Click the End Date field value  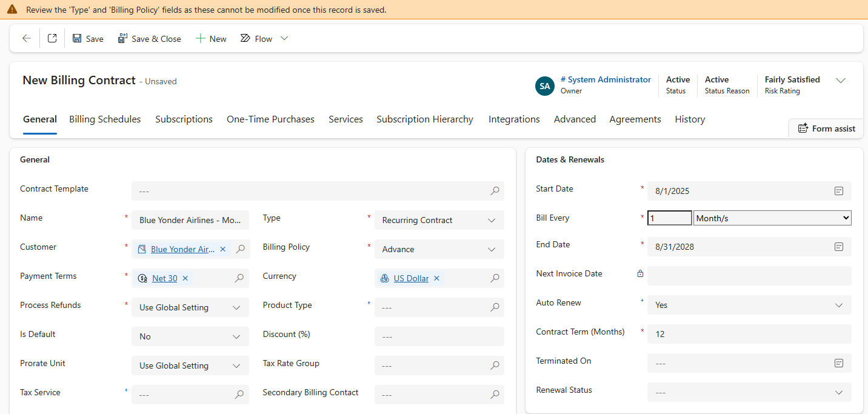click(x=675, y=247)
